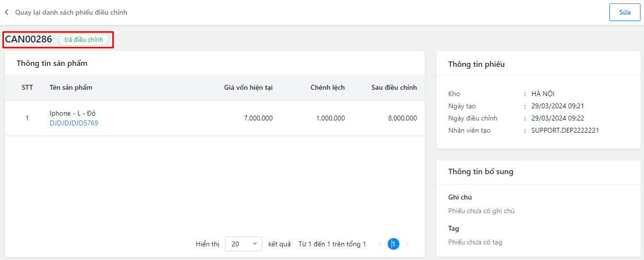
Task: Click staff name SUPPORT.DEP2222221
Action: coord(565,130)
